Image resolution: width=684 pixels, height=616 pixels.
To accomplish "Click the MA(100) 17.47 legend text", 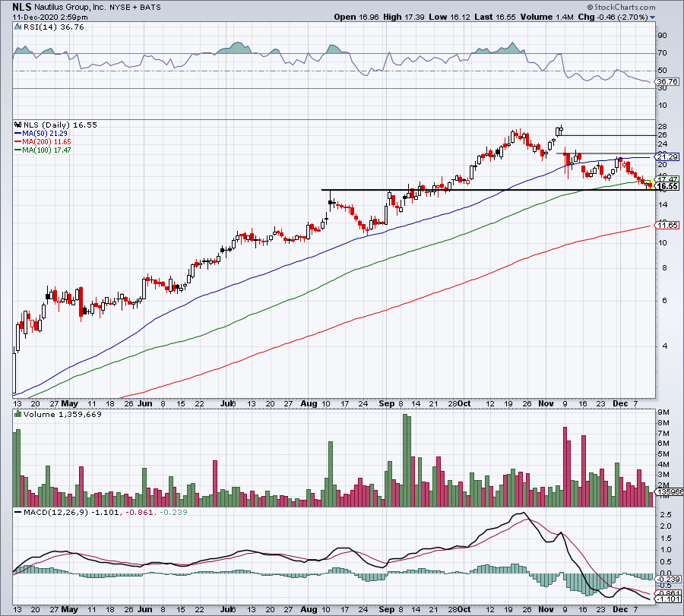I will [x=46, y=150].
